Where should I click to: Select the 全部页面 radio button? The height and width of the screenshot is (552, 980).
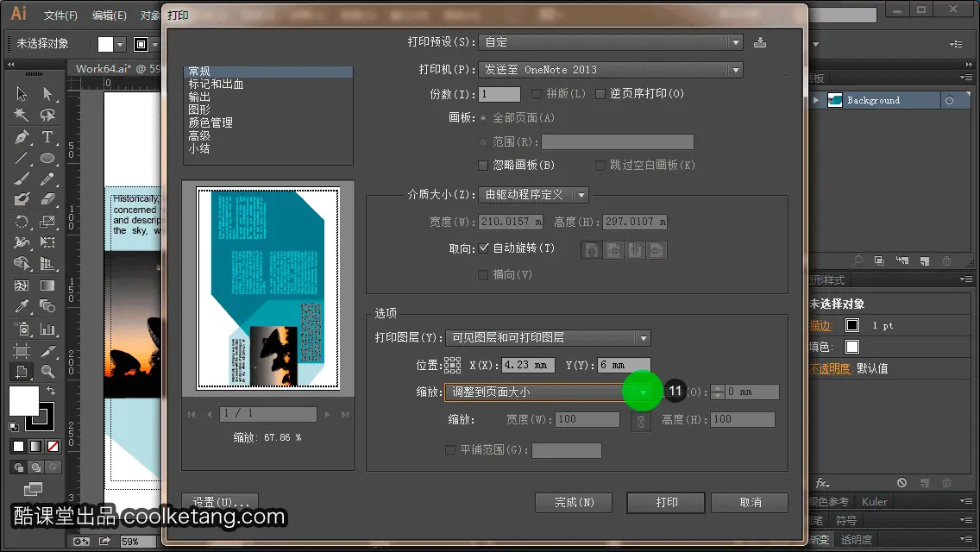[x=483, y=118]
